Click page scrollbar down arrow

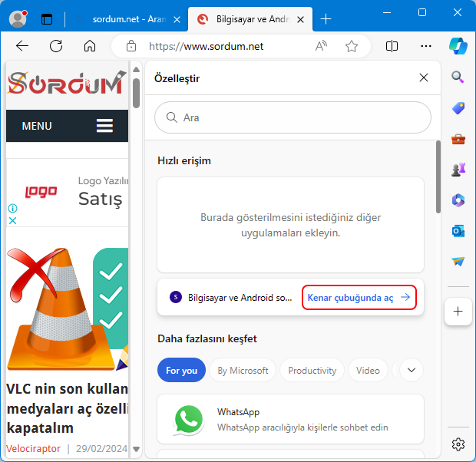[137, 449]
